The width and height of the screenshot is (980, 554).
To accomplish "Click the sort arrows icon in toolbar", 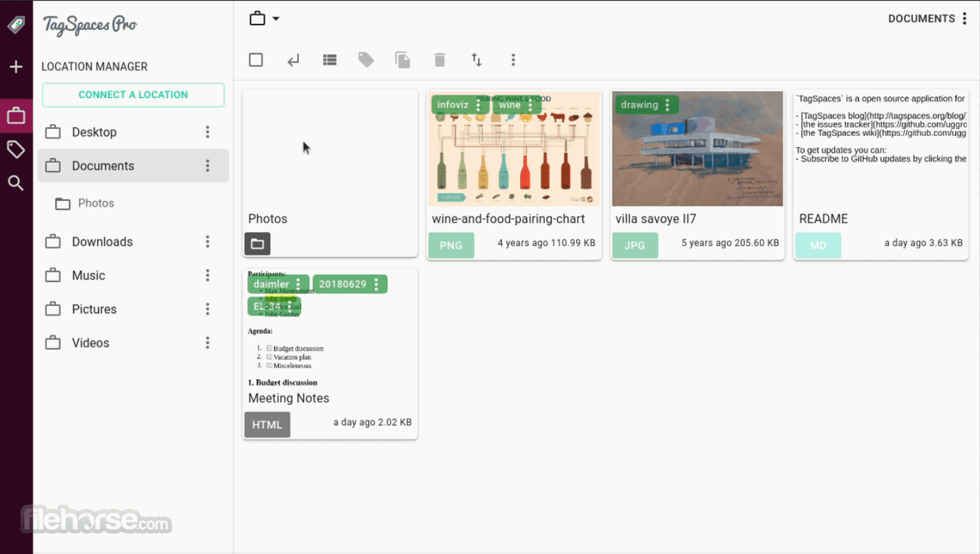I will 477,60.
